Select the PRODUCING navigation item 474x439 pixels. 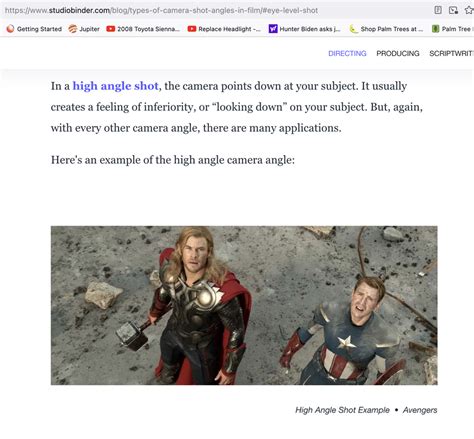click(398, 53)
